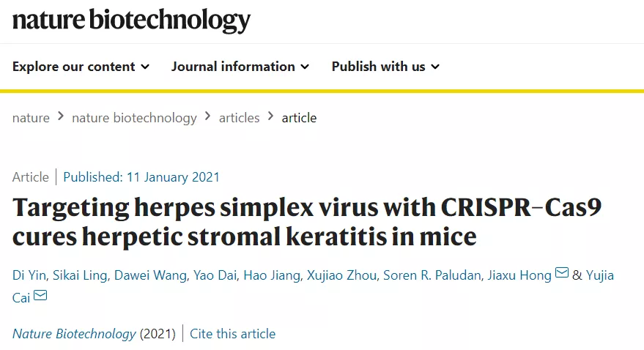Screen dimensions: 644x350
Task: Open the nature biotechnology breadcrumb link
Action: pos(134,118)
